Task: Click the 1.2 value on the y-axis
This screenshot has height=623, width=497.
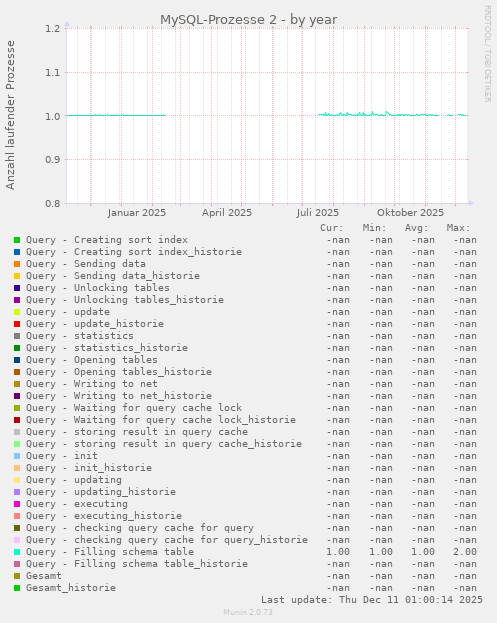Action: [52, 29]
